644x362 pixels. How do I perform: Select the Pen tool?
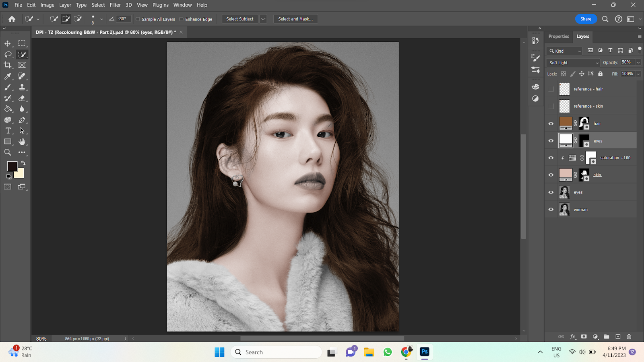[x=22, y=120]
